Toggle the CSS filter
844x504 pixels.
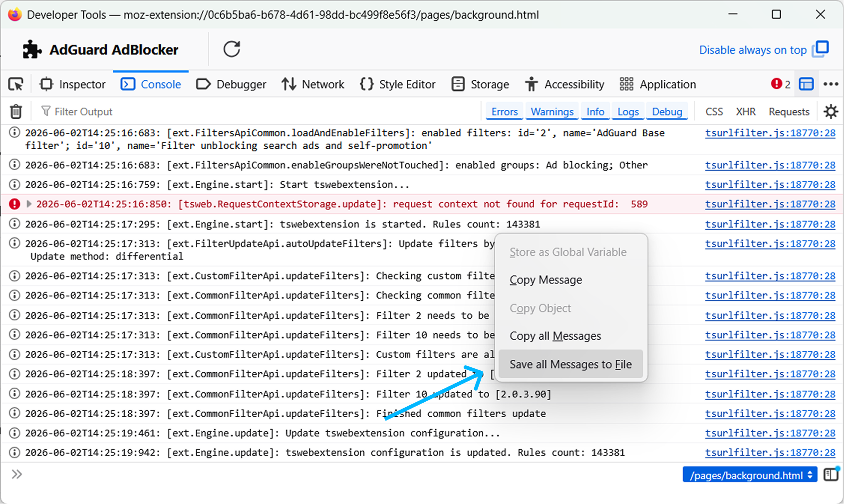tap(714, 111)
